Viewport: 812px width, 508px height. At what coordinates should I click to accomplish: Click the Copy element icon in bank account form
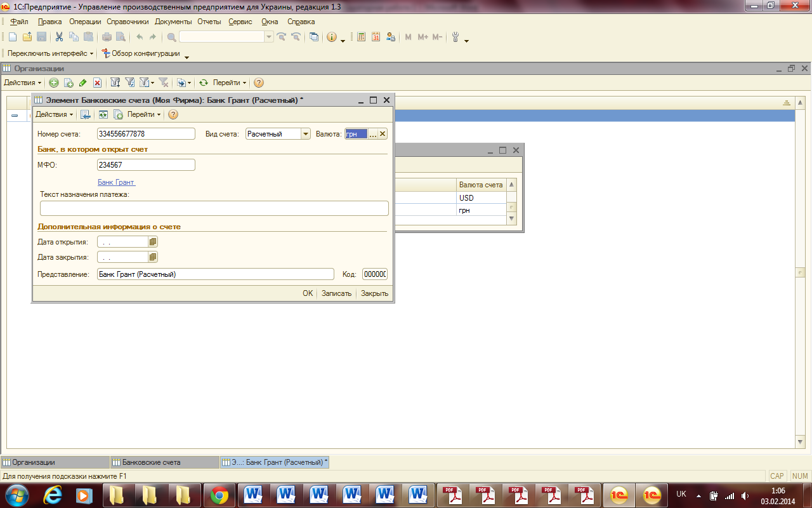pyautogui.click(x=118, y=114)
